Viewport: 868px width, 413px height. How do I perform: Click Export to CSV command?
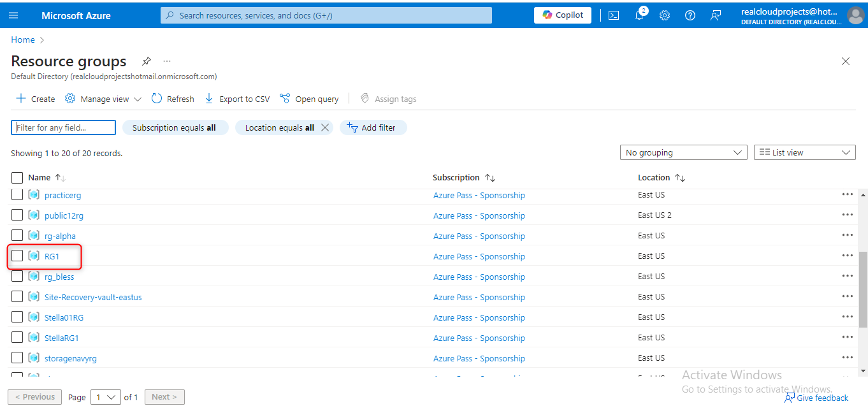[x=237, y=99]
